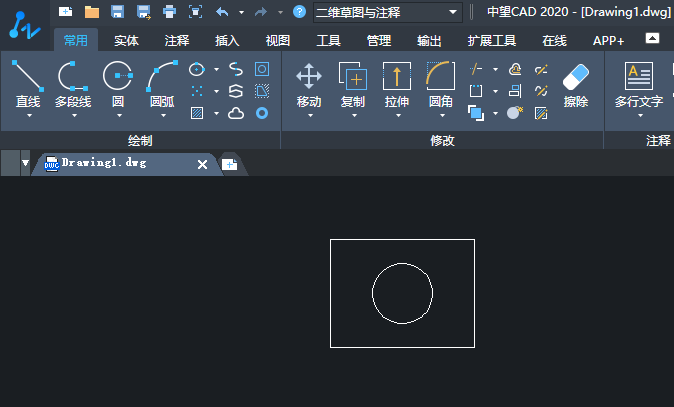
Task: Select the 多段线 (Polyline) tool
Action: (x=73, y=84)
